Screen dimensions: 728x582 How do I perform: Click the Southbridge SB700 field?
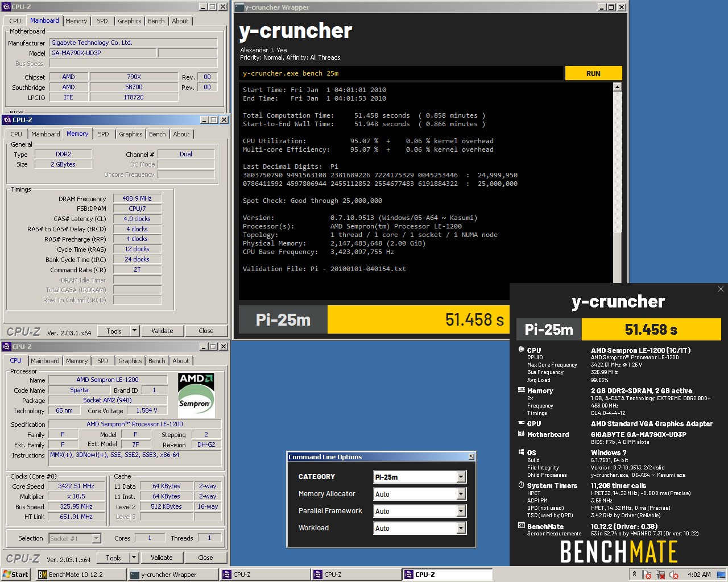pyautogui.click(x=134, y=87)
